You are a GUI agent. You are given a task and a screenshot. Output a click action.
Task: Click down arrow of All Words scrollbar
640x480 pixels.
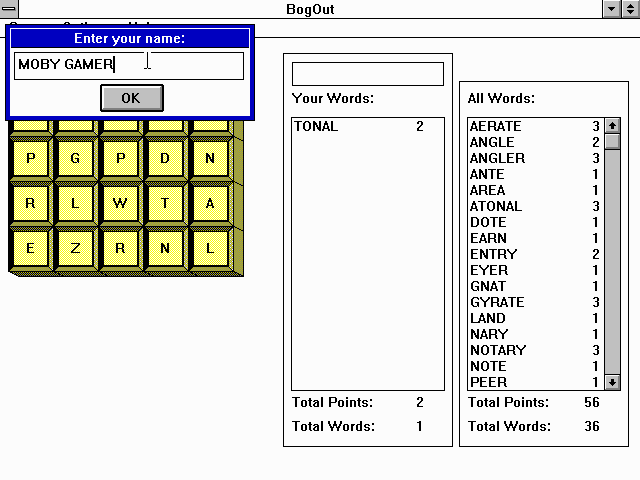(612, 382)
